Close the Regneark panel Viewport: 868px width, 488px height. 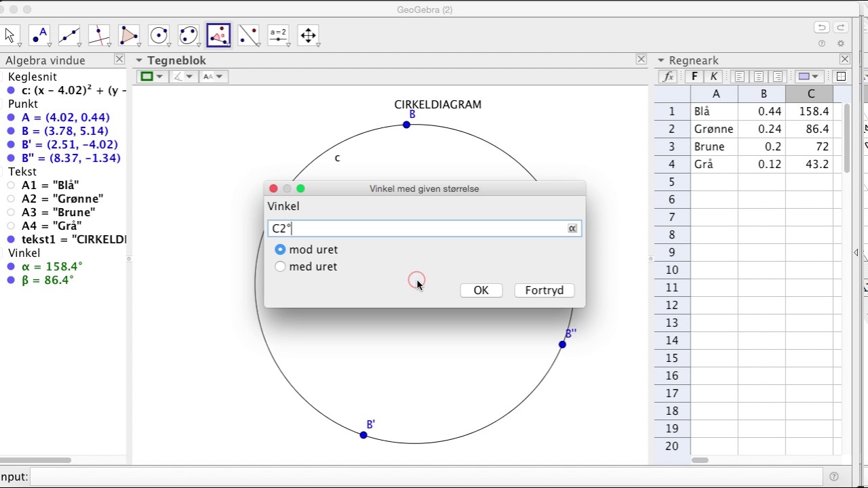point(845,60)
